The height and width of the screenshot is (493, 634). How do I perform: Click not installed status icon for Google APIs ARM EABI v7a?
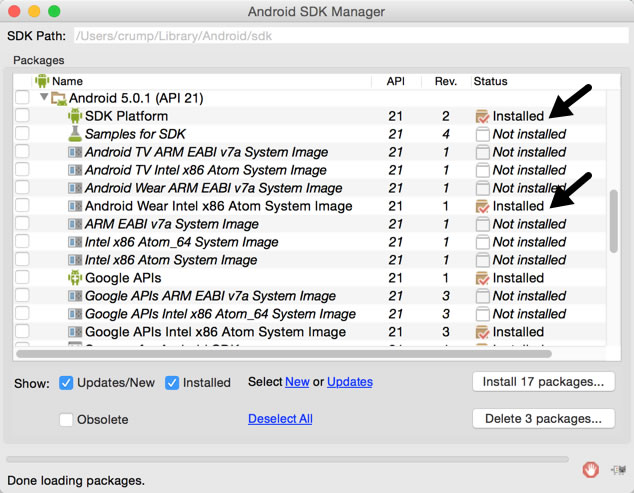pyautogui.click(x=482, y=296)
